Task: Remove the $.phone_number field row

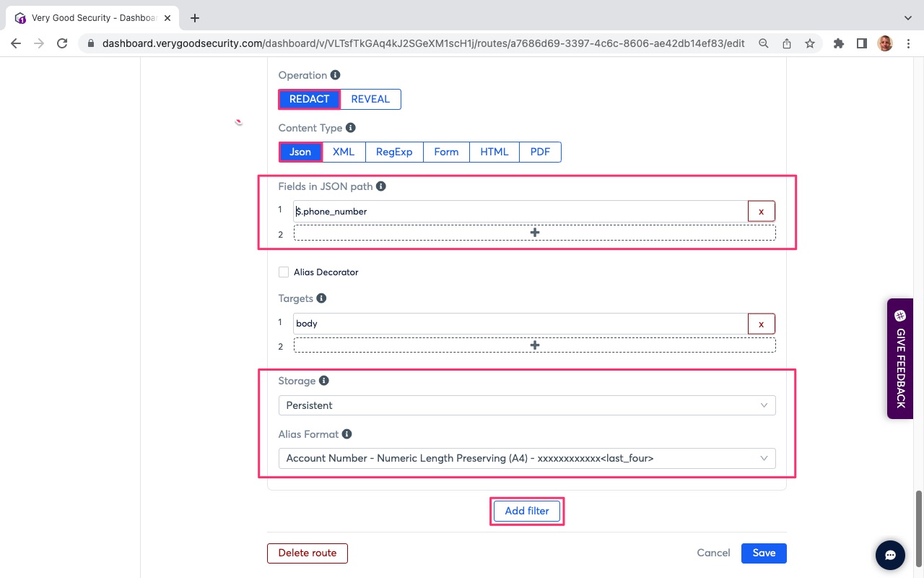Action: tap(761, 211)
